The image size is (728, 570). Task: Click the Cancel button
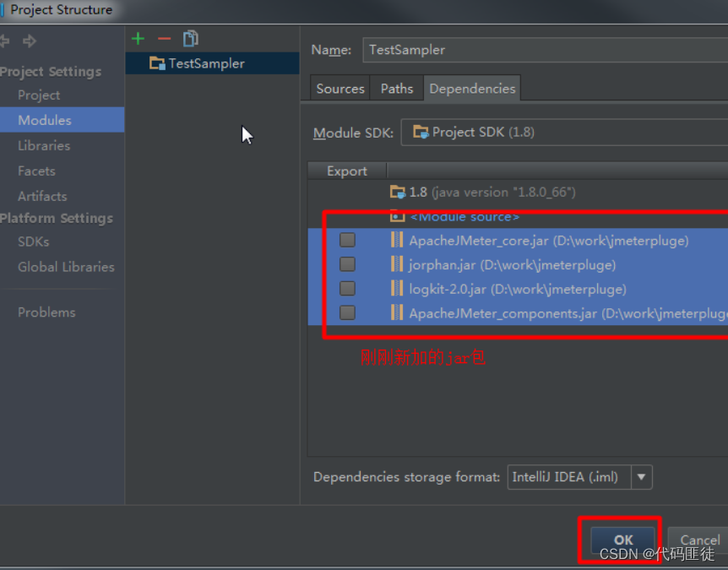tap(699, 540)
